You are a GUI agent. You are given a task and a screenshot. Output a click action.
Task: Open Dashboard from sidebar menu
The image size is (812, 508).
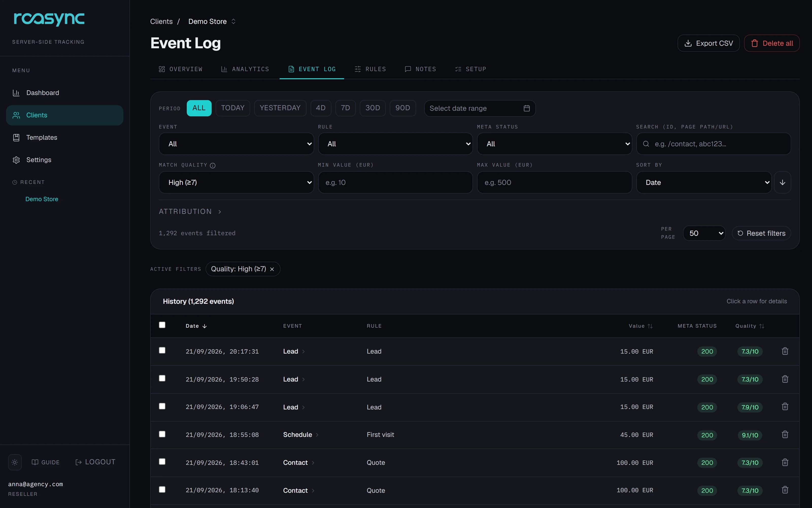(64, 93)
